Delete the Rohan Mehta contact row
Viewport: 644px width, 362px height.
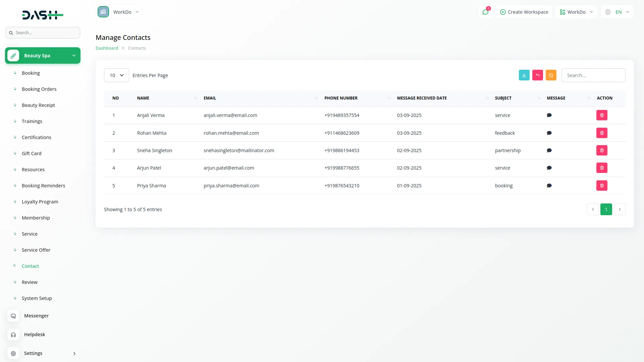602,133
